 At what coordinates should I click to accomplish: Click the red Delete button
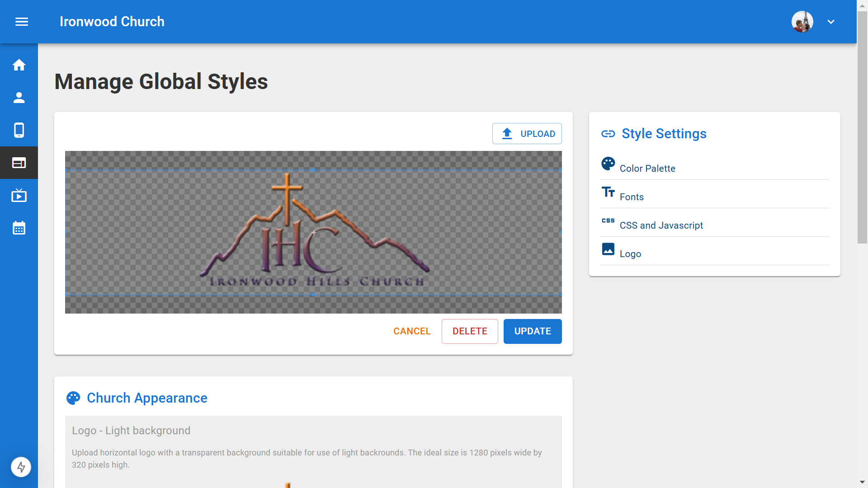coord(470,331)
